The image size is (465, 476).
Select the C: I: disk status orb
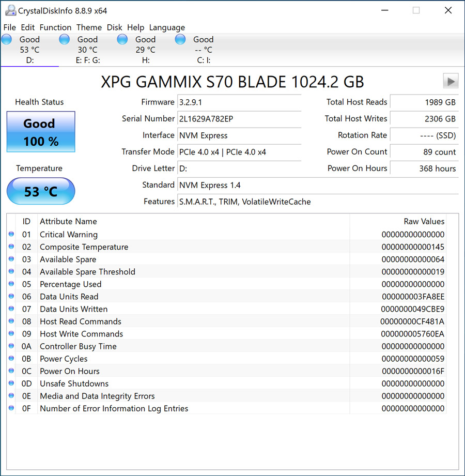[180, 39]
